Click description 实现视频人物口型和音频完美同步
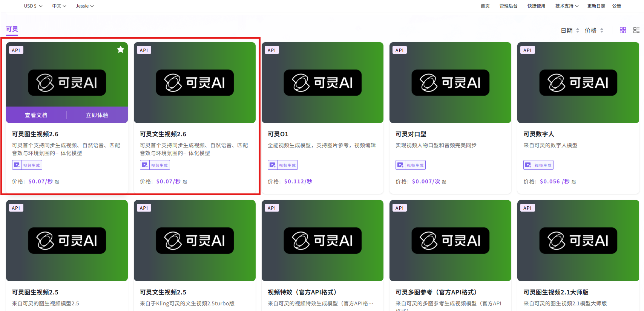 tap(436, 145)
